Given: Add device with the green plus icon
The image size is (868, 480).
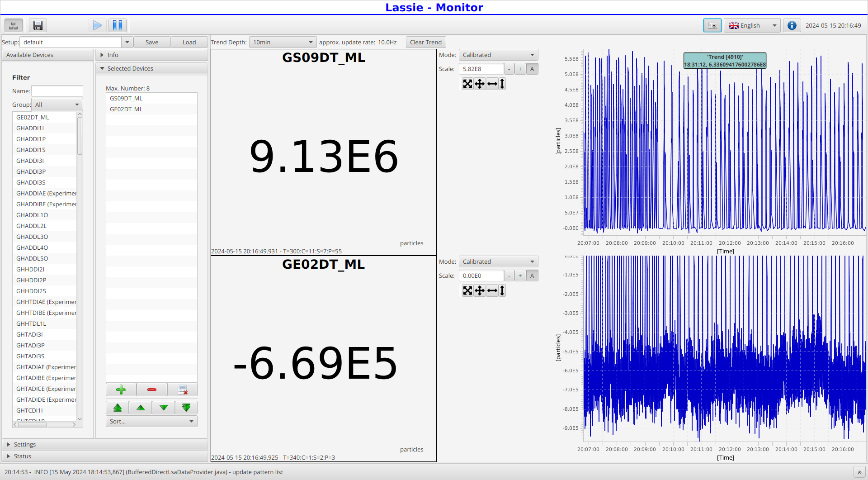Looking at the screenshot, I should point(121,390).
